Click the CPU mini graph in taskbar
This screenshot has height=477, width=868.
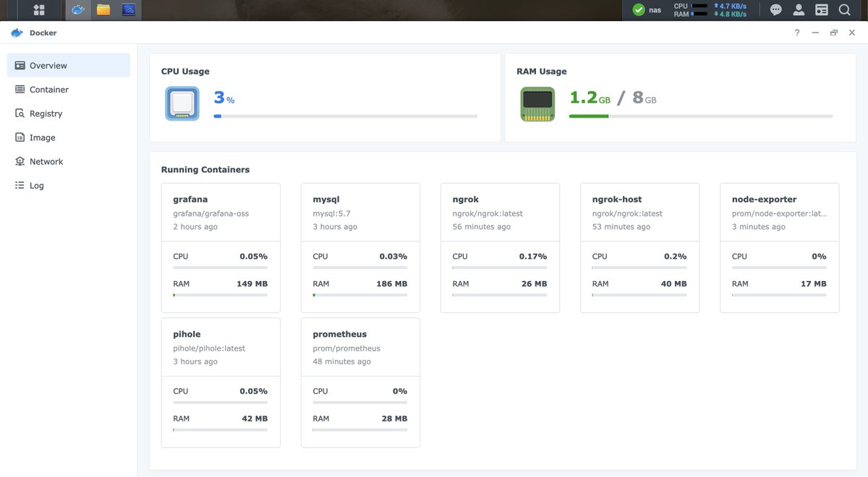tap(699, 6)
